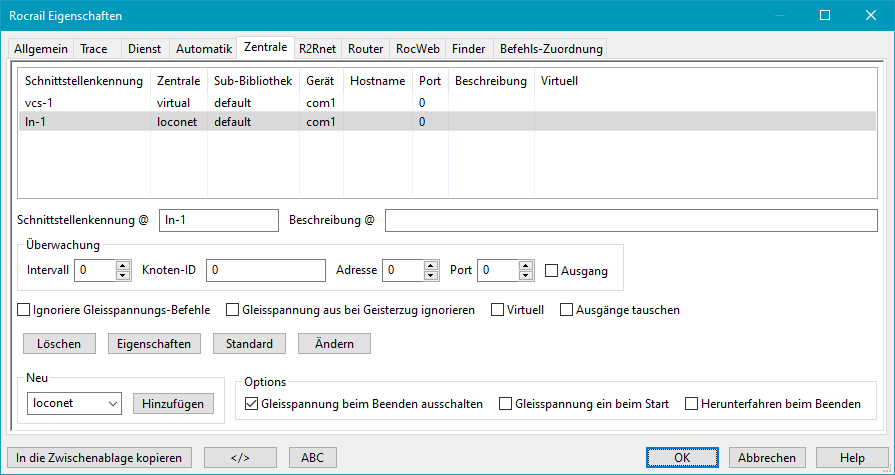Viewport: 895px width, 475px height.
Task: Open the RocWeb tab
Action: tap(417, 48)
